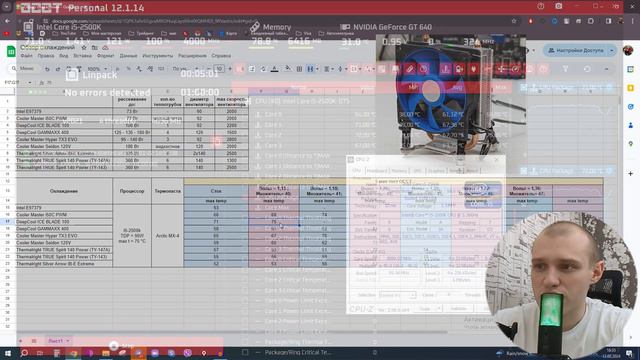Screen dimensions: 640x360
Task: Click the cloud save status icon
Action: (x=105, y=48)
